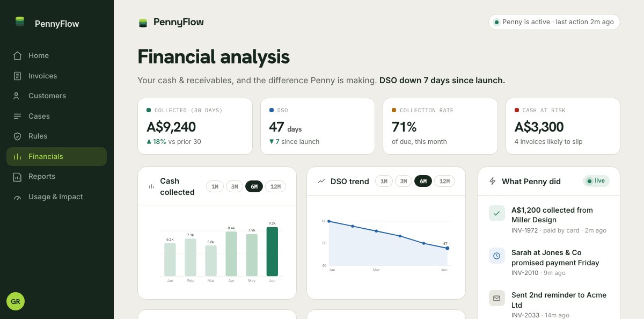This screenshot has height=319, width=644.
Task: Click the lightning bolt icon in What Penny did
Action: [493, 181]
